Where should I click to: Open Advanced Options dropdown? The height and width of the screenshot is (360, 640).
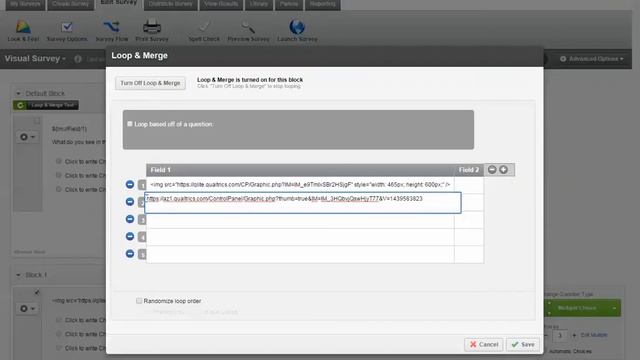point(591,59)
